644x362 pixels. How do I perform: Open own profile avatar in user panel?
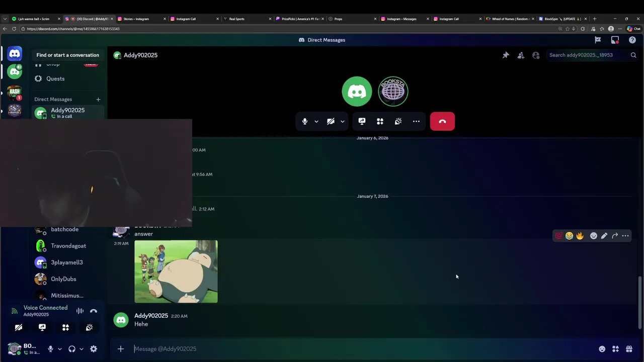[x=15, y=348]
